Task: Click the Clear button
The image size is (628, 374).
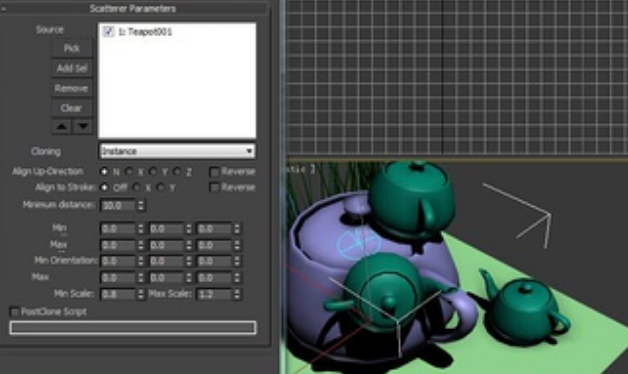Action: tap(72, 108)
